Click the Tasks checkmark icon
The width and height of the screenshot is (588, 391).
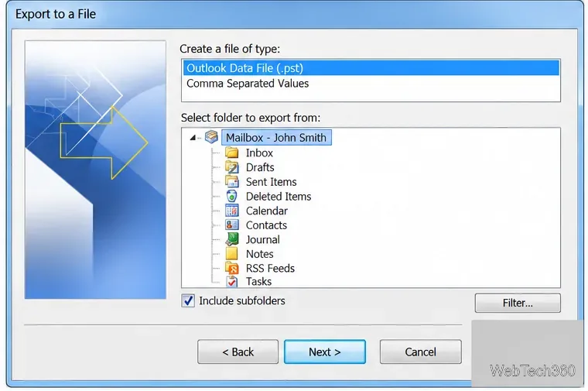point(232,281)
